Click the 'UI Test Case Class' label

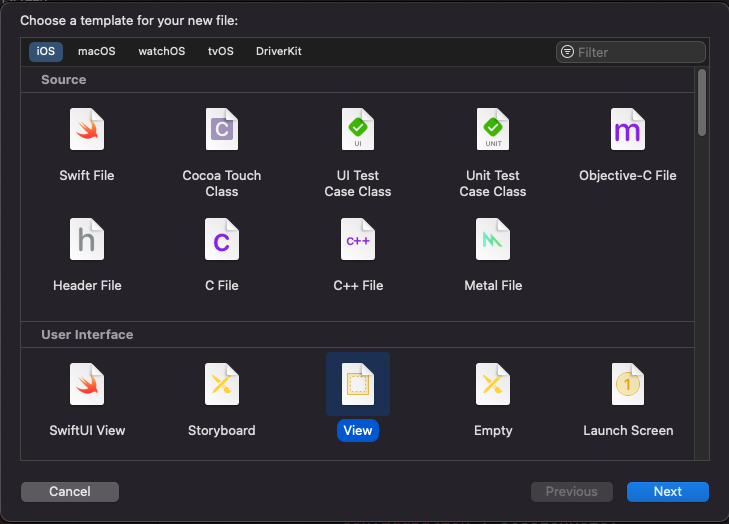[x=358, y=183]
